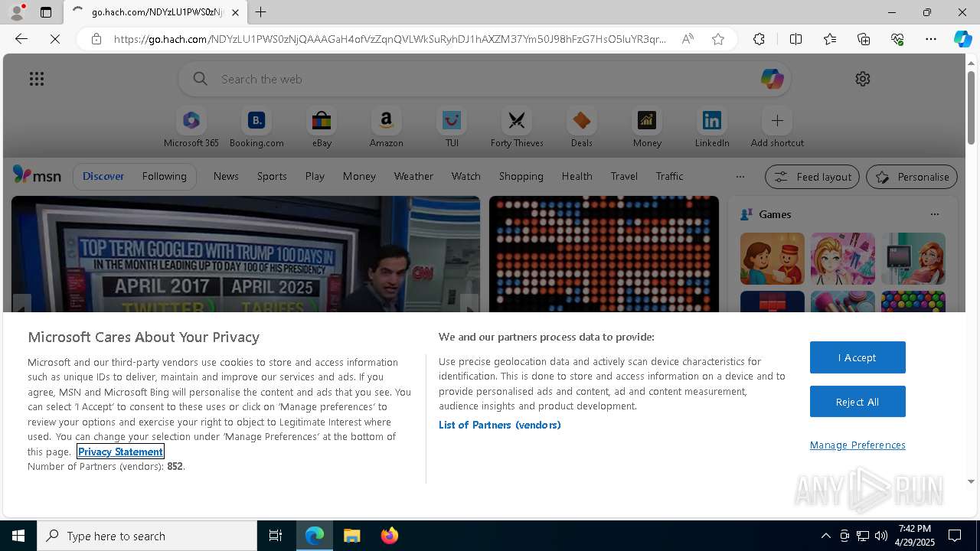Open the Travel section
The height and width of the screenshot is (551, 980).
pos(624,176)
